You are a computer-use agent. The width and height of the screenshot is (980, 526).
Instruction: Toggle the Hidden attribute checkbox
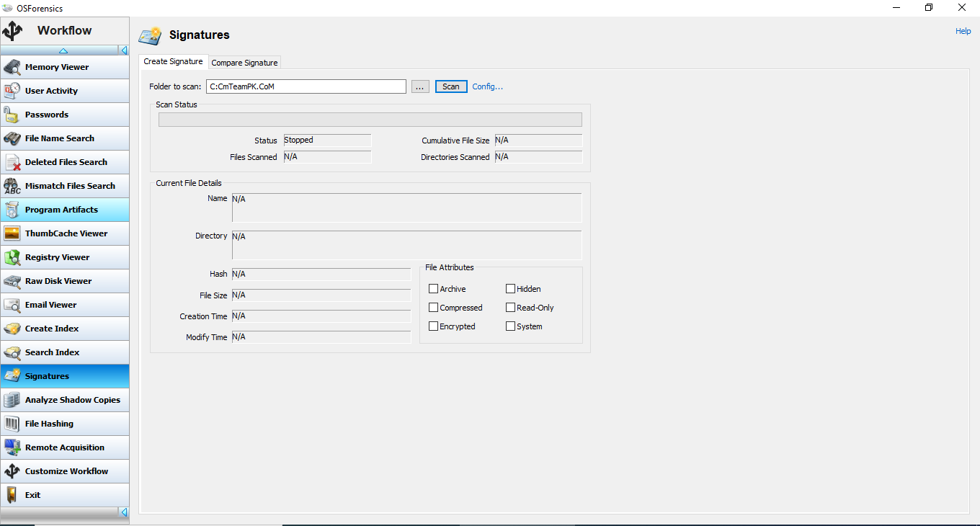point(510,289)
